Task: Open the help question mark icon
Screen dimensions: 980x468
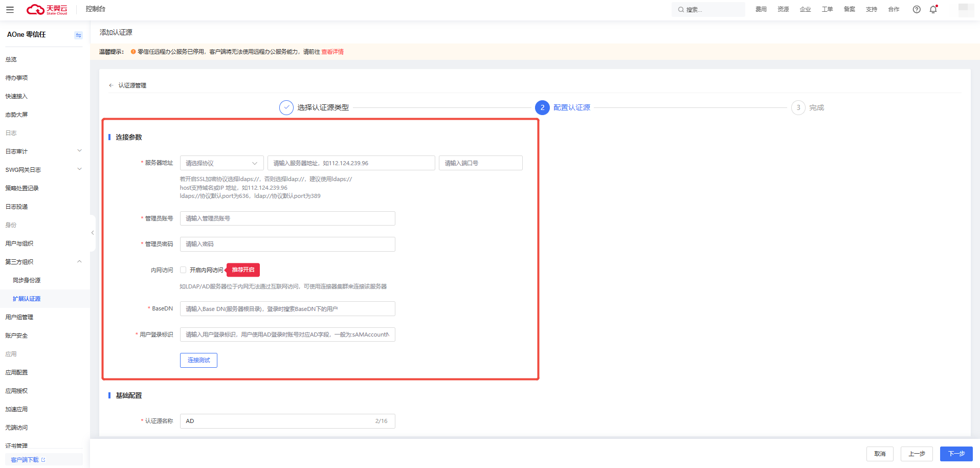Action: point(917,9)
